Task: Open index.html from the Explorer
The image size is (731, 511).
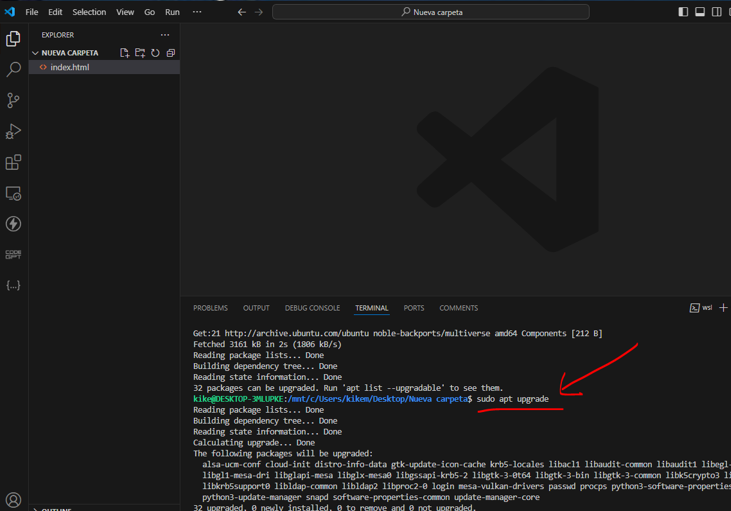Action: point(70,67)
